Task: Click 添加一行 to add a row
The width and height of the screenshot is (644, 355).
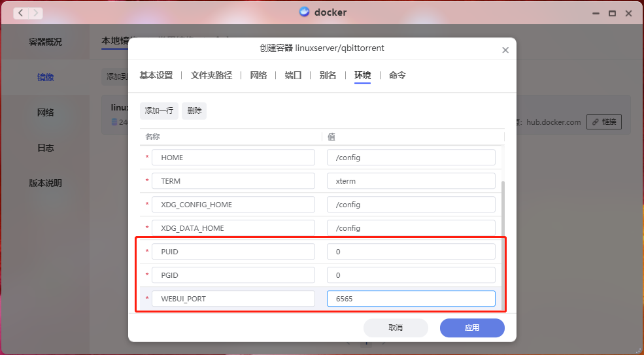Action: pos(159,110)
